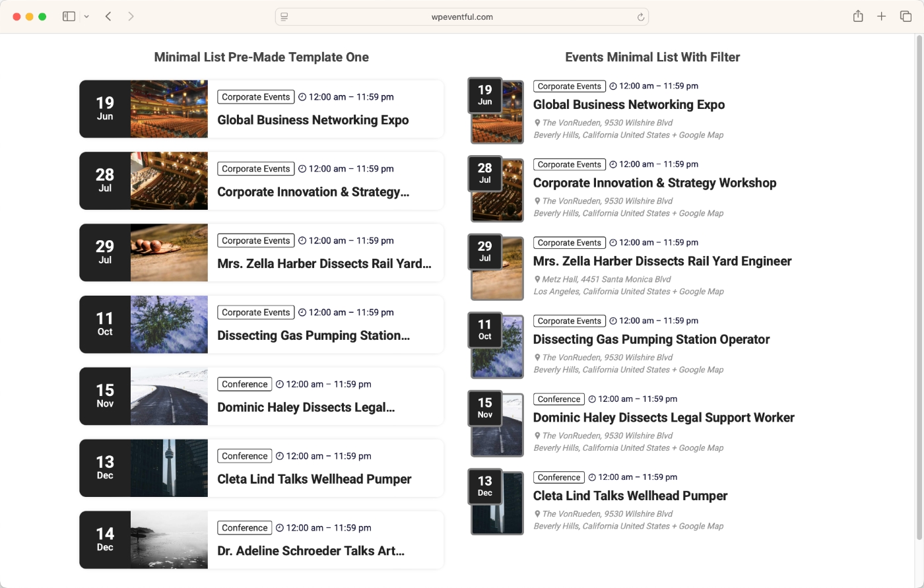924x588 pixels.
Task: Click Conference tag on Dr. Adeline Schroeder card
Action: [x=245, y=529]
